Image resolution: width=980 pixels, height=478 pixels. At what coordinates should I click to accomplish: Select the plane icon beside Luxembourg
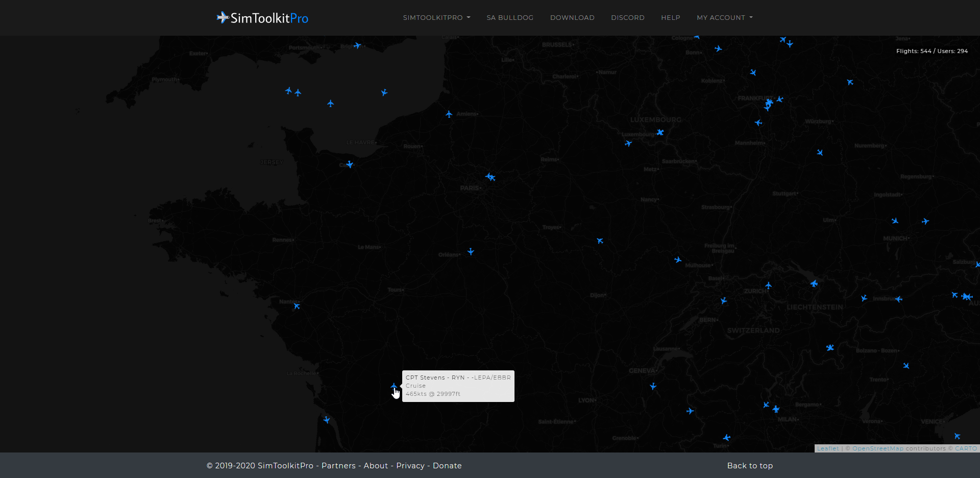[660, 133]
